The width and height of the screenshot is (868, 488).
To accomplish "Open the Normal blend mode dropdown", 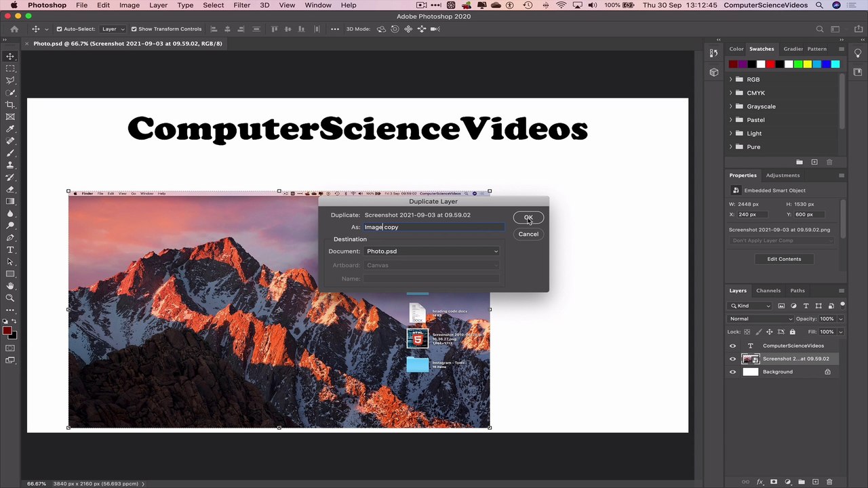I will click(x=760, y=319).
